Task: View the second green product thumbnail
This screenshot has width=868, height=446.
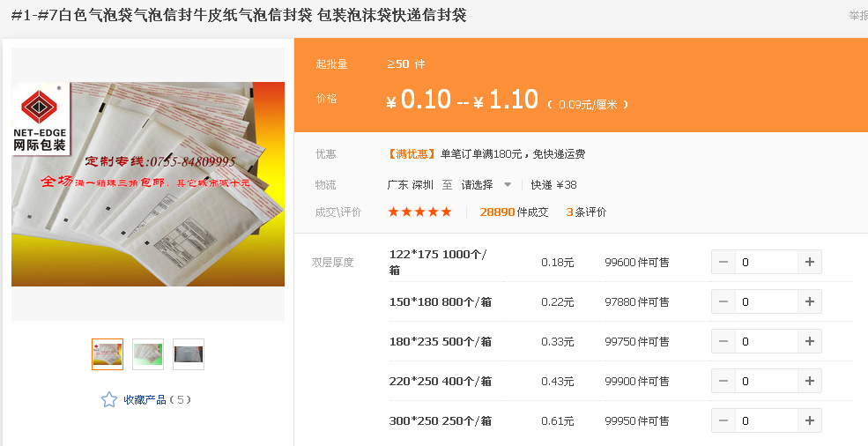Action: (148, 354)
